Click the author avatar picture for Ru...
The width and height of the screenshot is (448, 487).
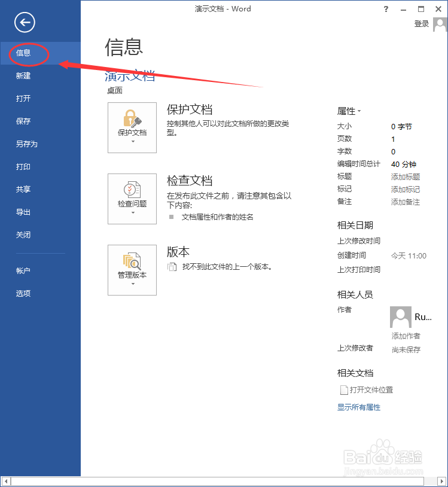pyautogui.click(x=401, y=317)
